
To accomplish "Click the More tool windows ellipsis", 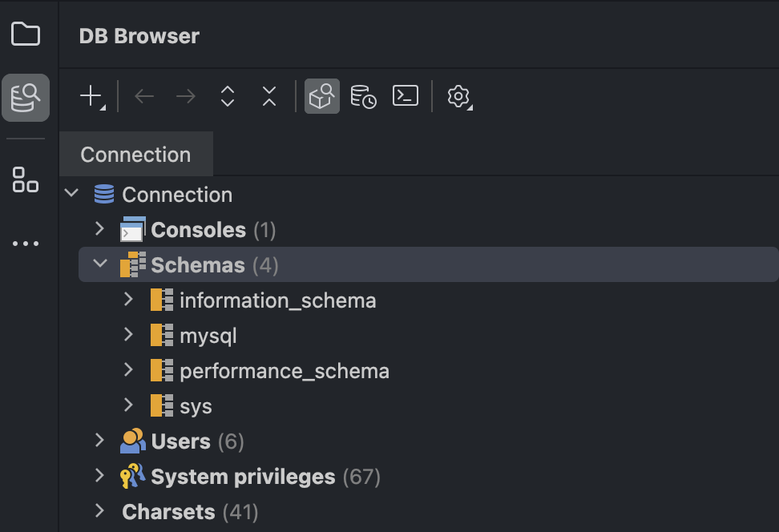I will [26, 244].
